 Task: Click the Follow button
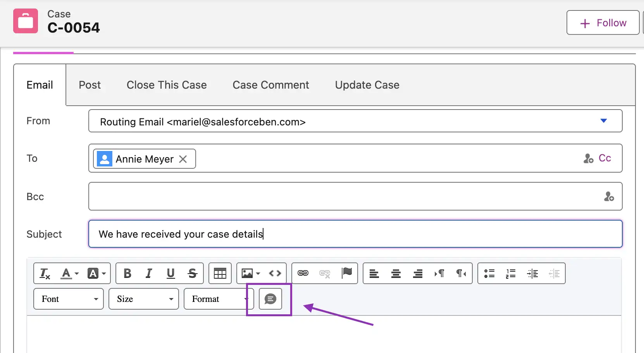coord(603,23)
